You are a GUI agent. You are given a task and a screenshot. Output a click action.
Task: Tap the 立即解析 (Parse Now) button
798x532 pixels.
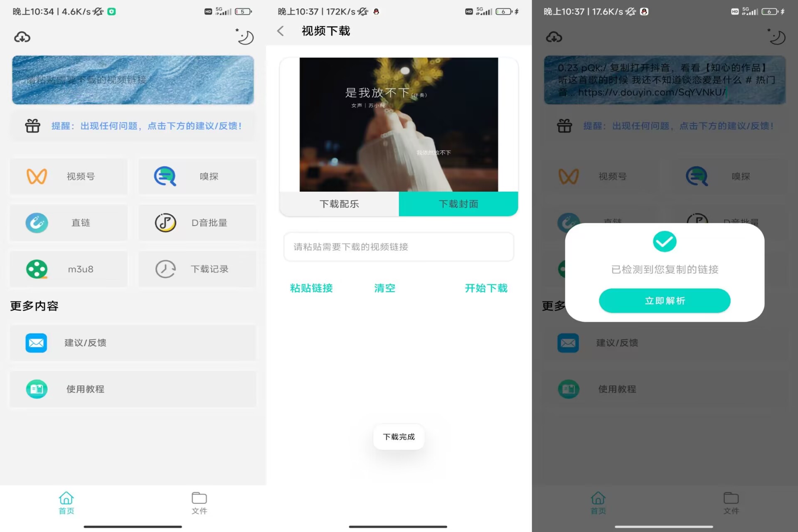coord(665,300)
